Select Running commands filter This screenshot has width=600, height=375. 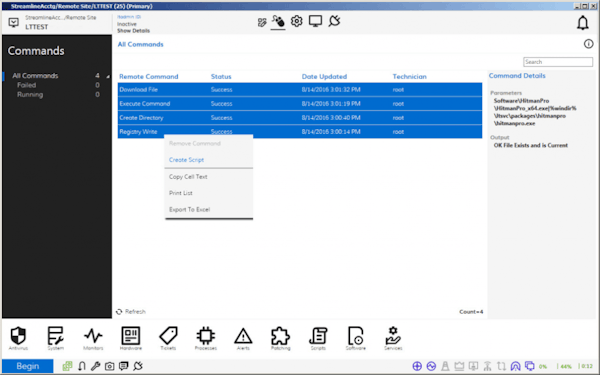[x=30, y=95]
